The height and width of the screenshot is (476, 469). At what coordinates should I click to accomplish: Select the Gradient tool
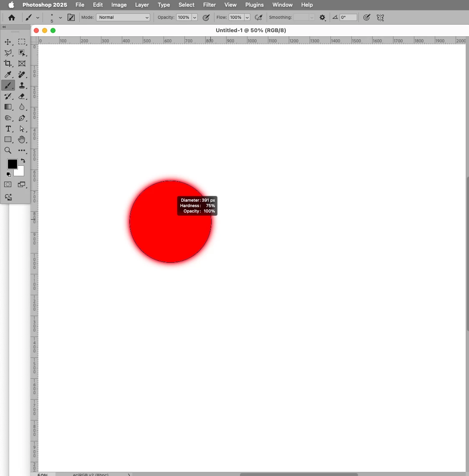8,107
